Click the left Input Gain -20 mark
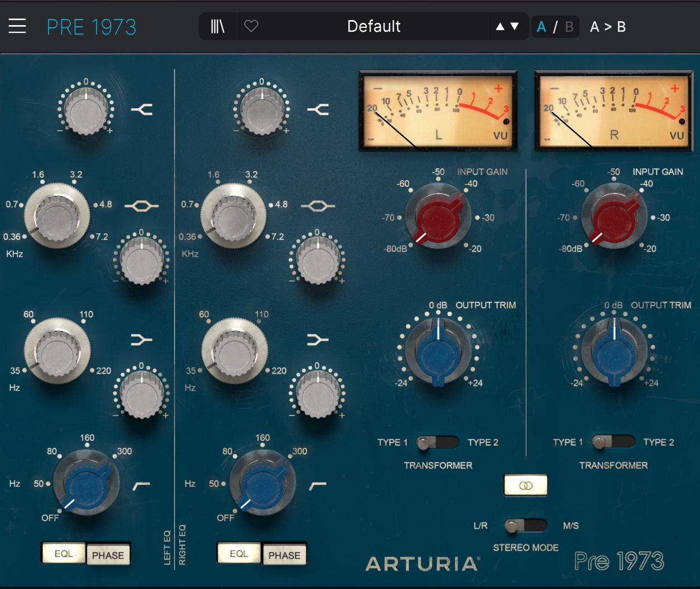 pyautogui.click(x=475, y=249)
